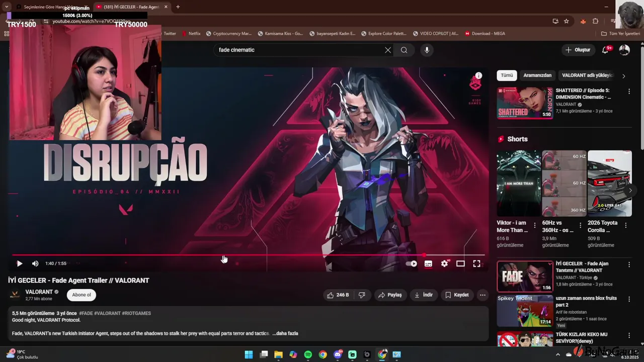Toggle the autoplay switch in the player
Viewport: 644px width, 362px height.
pyautogui.click(x=412, y=263)
